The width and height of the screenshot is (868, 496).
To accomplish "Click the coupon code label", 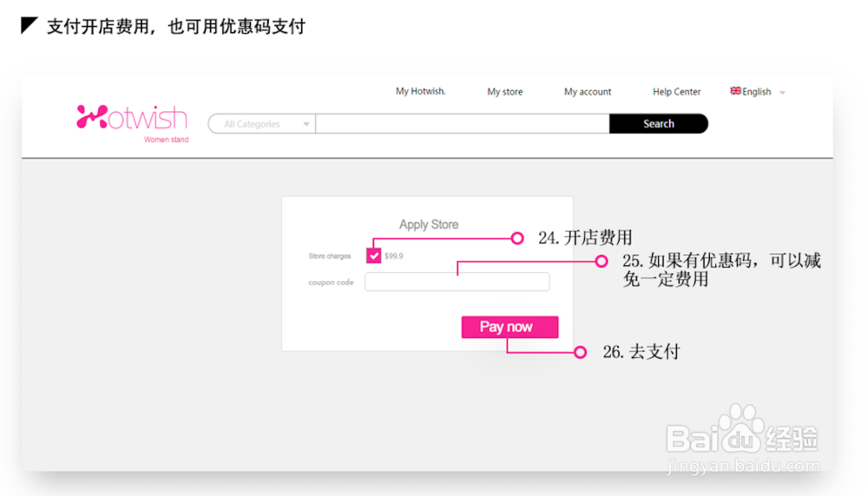I will [331, 283].
